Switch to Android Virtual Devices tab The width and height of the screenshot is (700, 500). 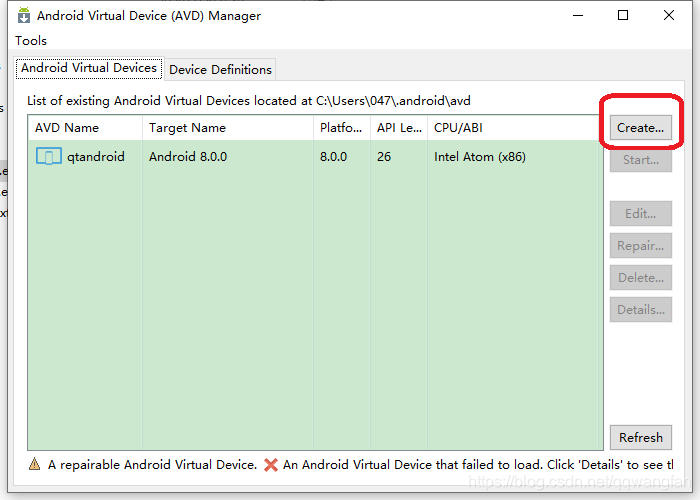coord(89,68)
